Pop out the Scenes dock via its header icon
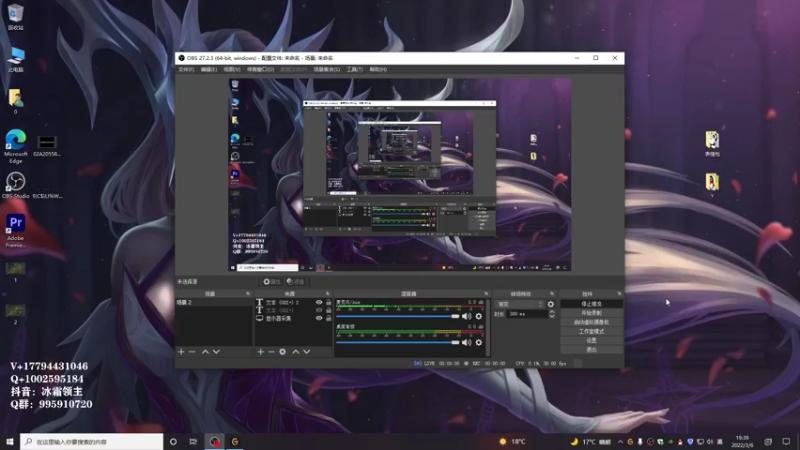800x450 pixels. [x=248, y=294]
